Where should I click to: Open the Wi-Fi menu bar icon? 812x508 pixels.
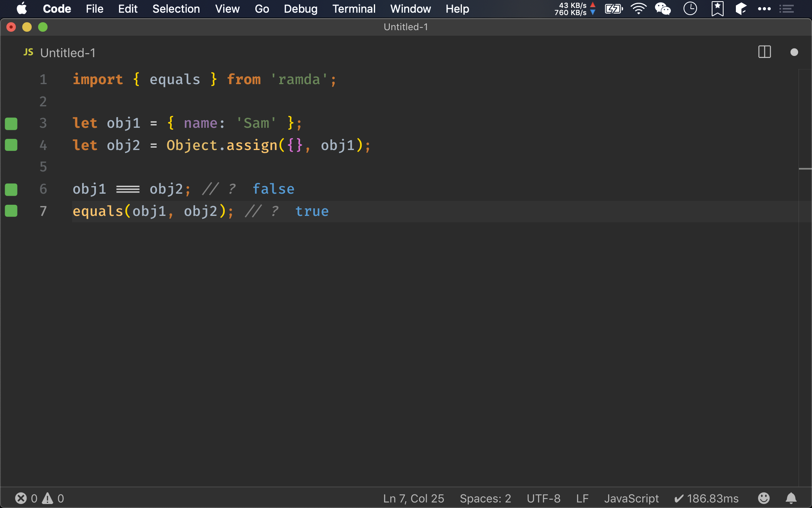coord(638,9)
